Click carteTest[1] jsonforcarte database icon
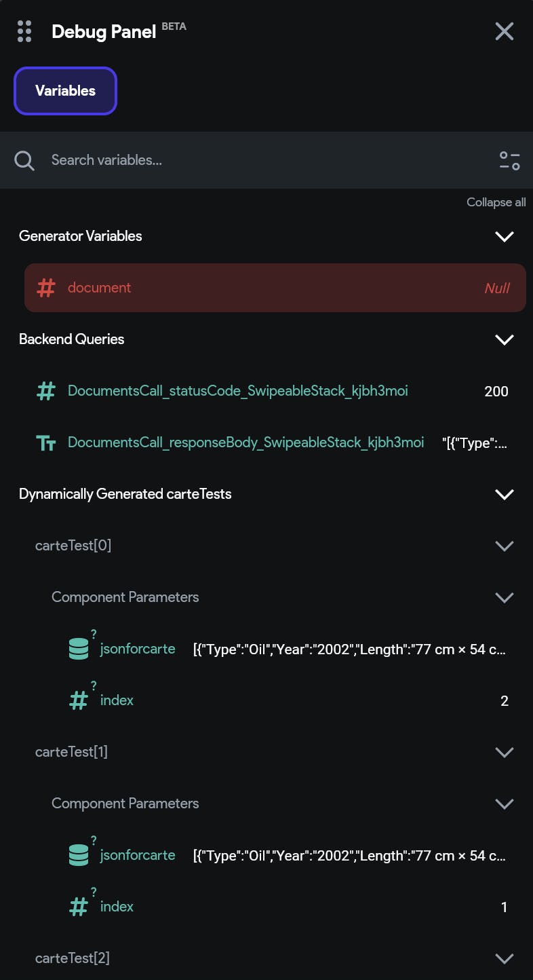This screenshot has height=980, width=533. point(79,855)
